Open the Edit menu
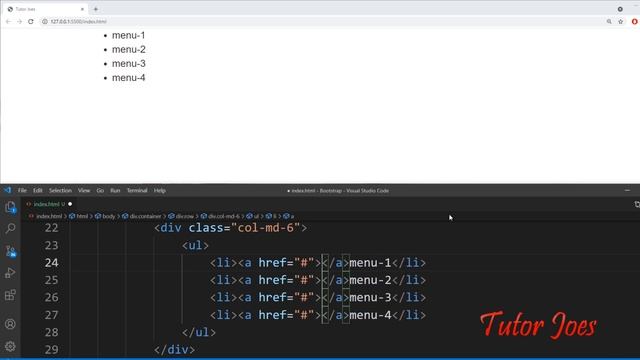Viewport: 640px width, 360px height. [38, 190]
